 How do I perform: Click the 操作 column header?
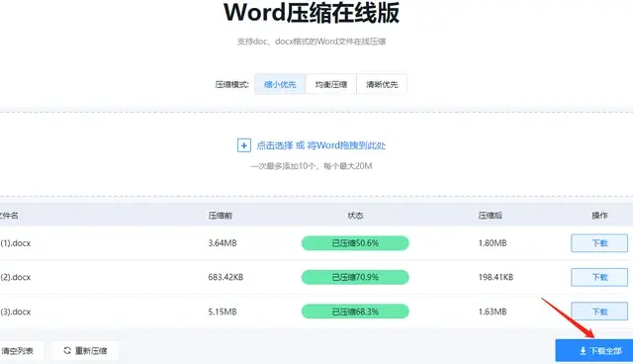click(599, 216)
